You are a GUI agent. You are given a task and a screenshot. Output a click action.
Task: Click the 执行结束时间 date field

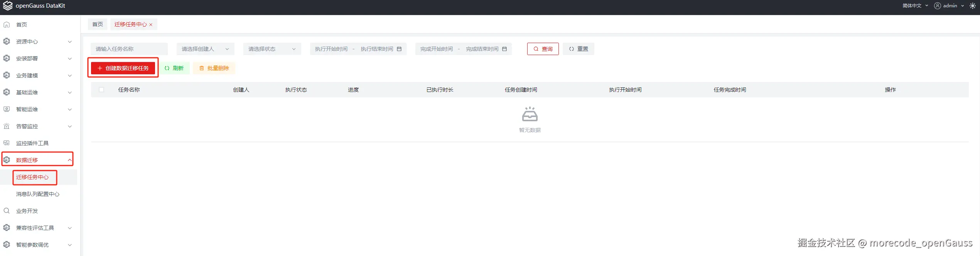(377, 49)
